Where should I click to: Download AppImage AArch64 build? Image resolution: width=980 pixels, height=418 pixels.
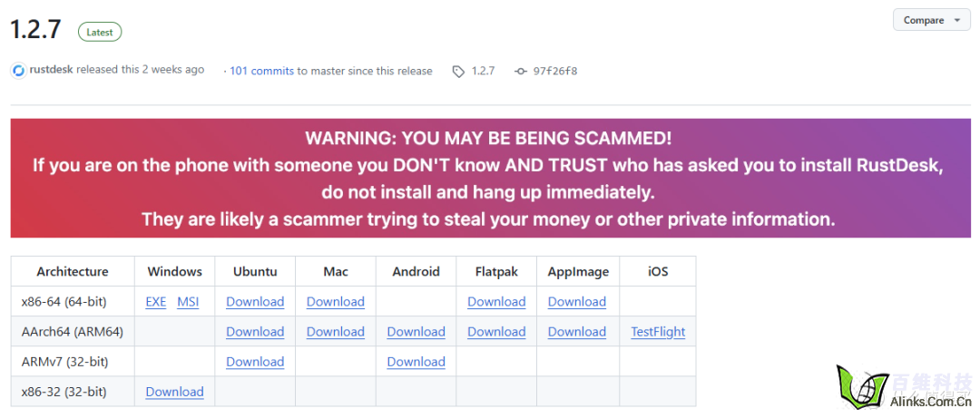point(577,332)
